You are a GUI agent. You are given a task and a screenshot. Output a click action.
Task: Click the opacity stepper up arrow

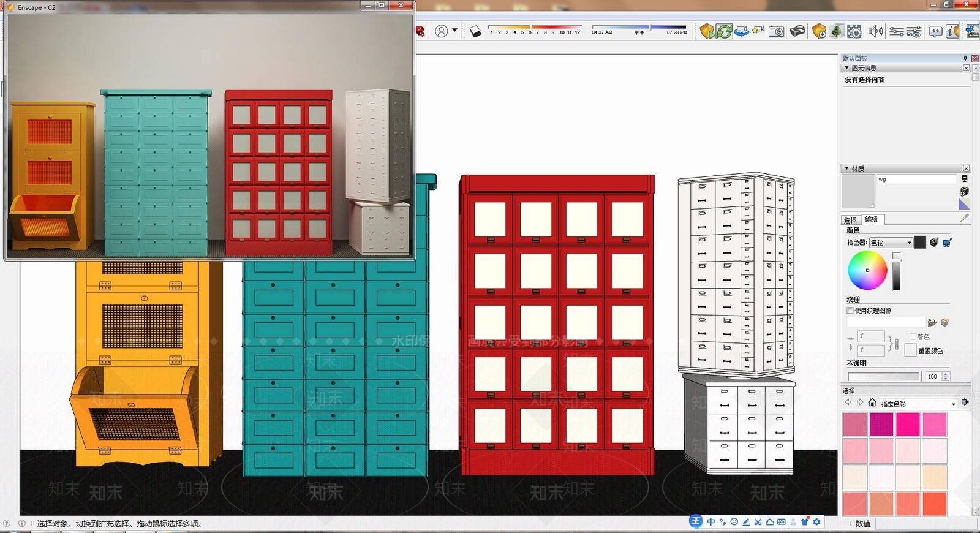pyautogui.click(x=946, y=374)
